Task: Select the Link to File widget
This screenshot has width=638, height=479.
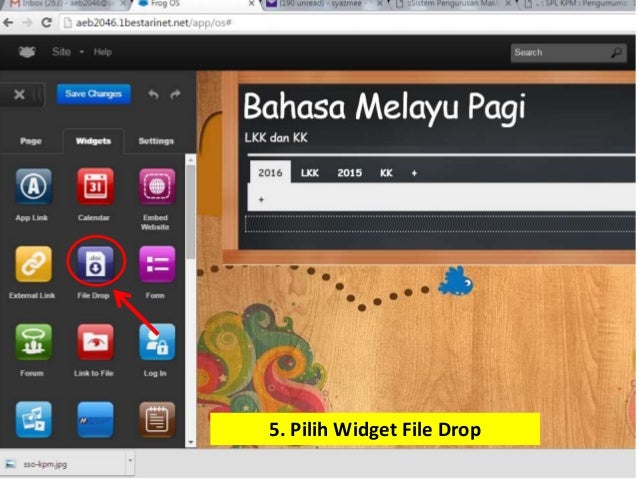Action: [x=95, y=342]
